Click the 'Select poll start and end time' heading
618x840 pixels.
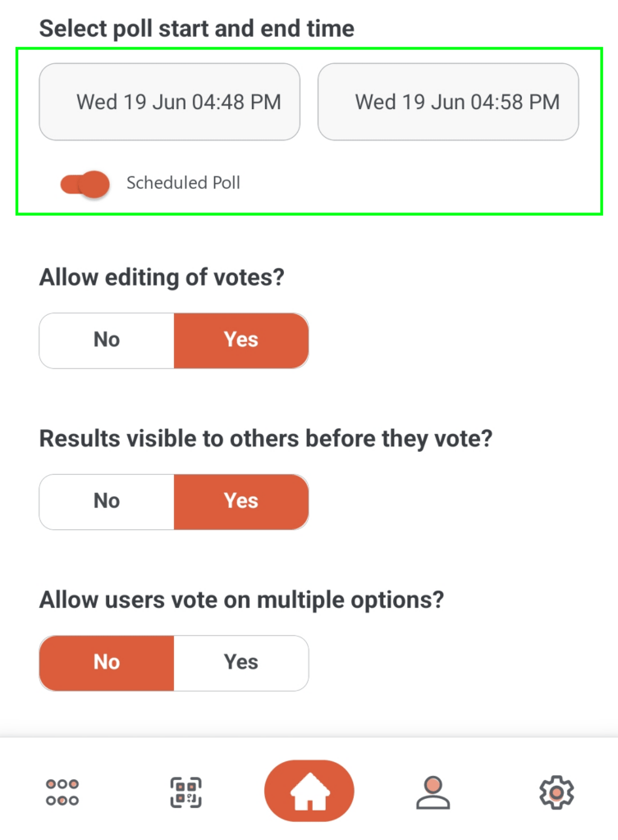pyautogui.click(x=197, y=29)
